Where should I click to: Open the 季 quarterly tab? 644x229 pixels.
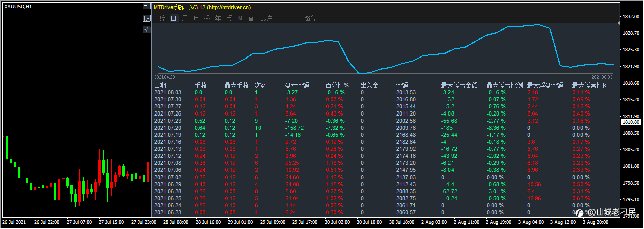(207, 18)
